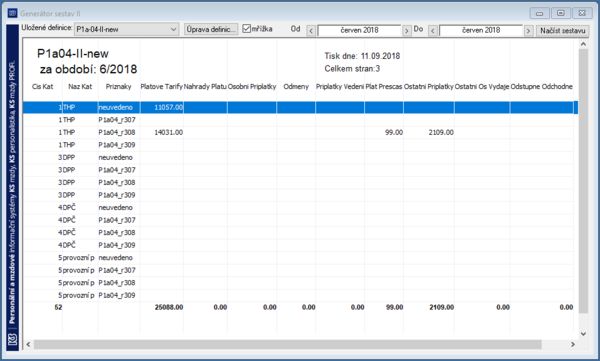Click scroll left arrow of horizontal scrollbar

(x=28, y=344)
